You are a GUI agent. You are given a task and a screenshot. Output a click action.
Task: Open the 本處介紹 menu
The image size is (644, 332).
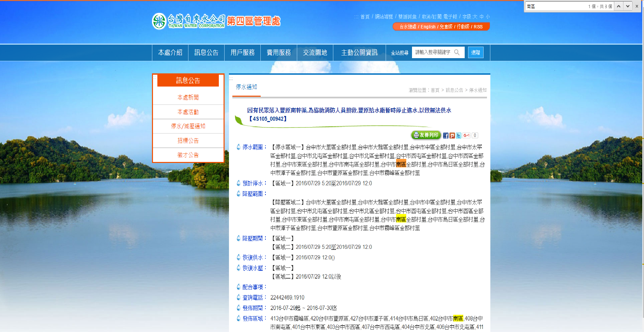170,53
